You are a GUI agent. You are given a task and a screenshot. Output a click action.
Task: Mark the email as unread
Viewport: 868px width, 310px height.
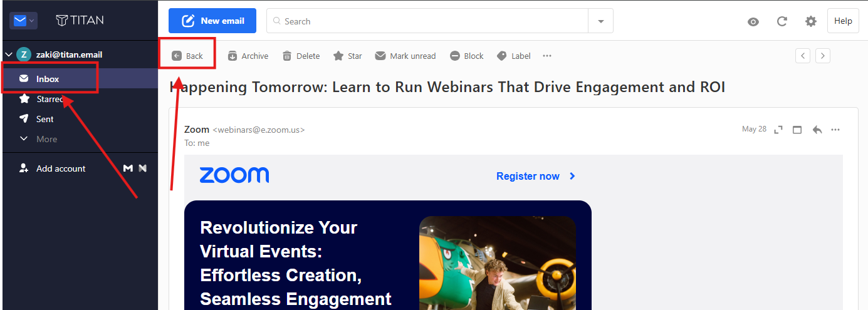(x=405, y=56)
